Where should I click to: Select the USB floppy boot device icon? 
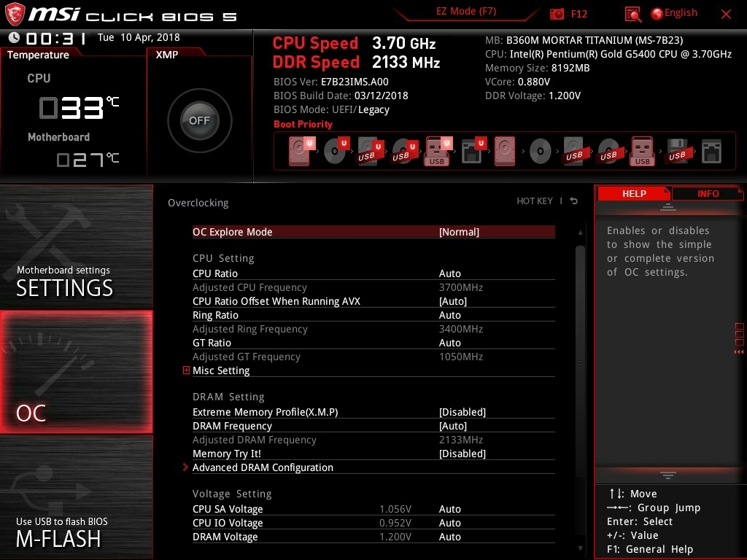[x=677, y=152]
